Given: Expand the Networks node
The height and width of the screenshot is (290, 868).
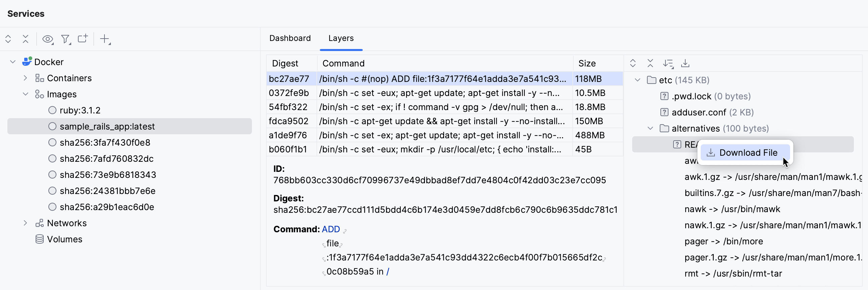Looking at the screenshot, I should tap(25, 223).
